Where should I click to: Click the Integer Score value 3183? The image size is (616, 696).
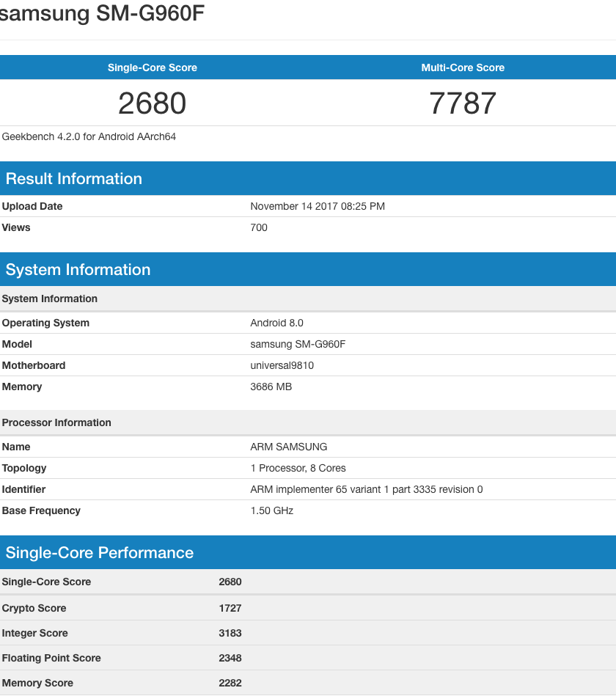pyautogui.click(x=230, y=633)
